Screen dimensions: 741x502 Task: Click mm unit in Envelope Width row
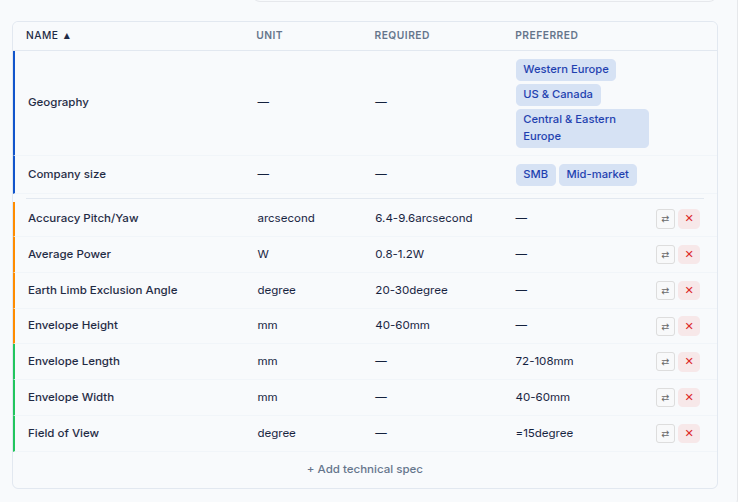(267, 398)
